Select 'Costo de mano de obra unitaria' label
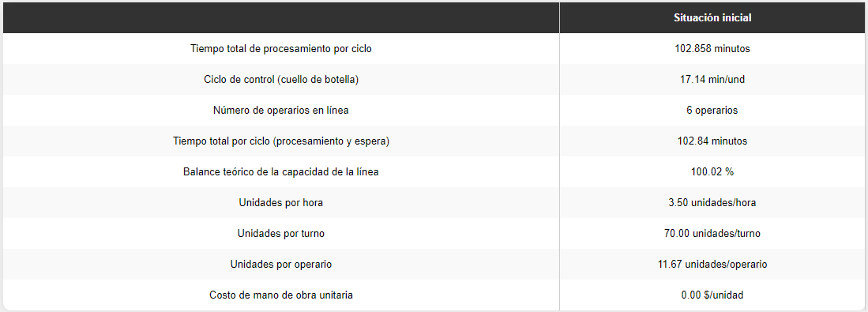 (281, 295)
